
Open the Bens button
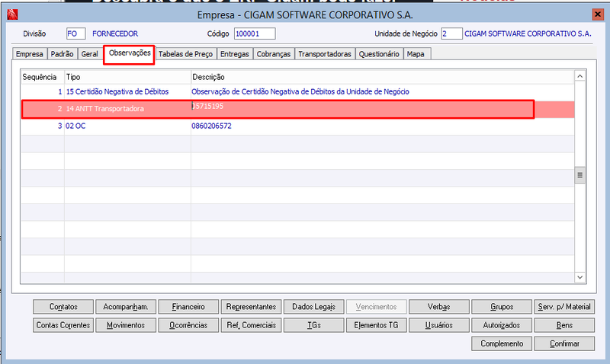coord(564,325)
